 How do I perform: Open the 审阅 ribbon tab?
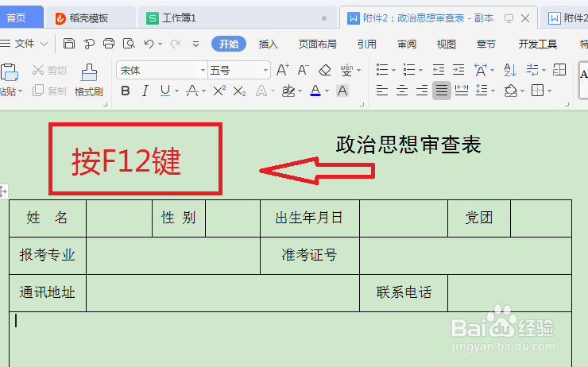click(x=407, y=44)
